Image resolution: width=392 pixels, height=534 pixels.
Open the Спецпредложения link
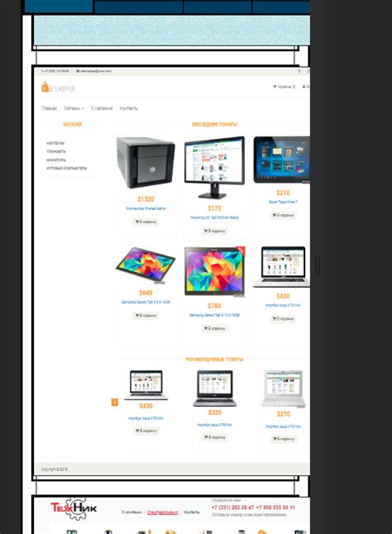pyautogui.click(x=162, y=513)
